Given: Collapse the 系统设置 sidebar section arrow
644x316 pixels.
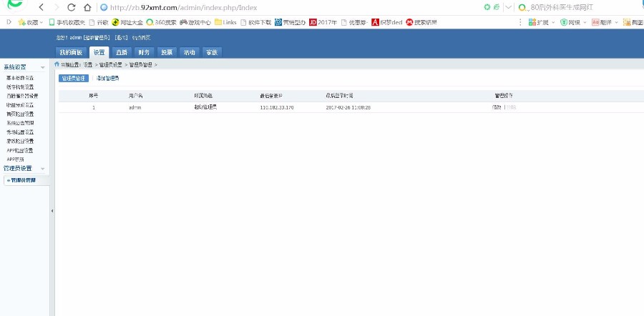Looking at the screenshot, I should pos(42,67).
